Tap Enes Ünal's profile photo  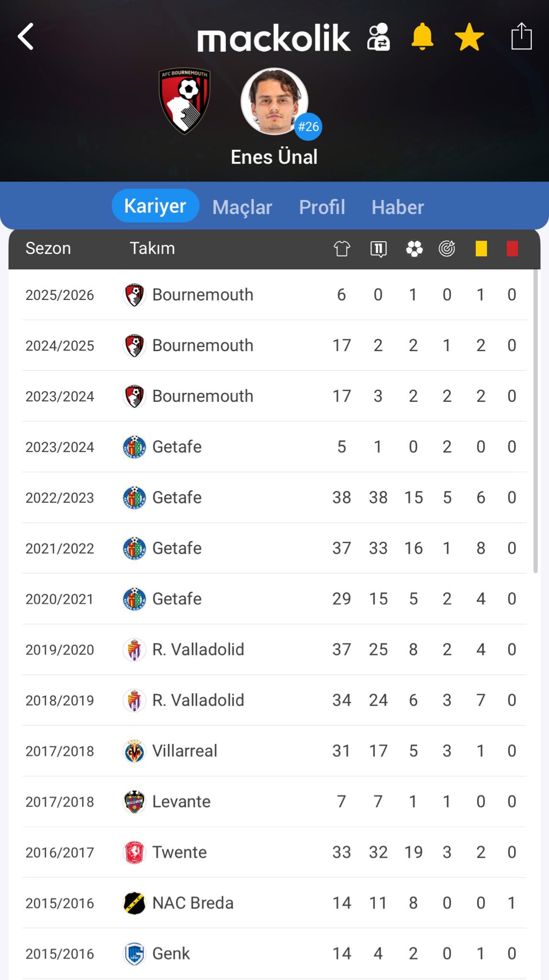click(274, 101)
